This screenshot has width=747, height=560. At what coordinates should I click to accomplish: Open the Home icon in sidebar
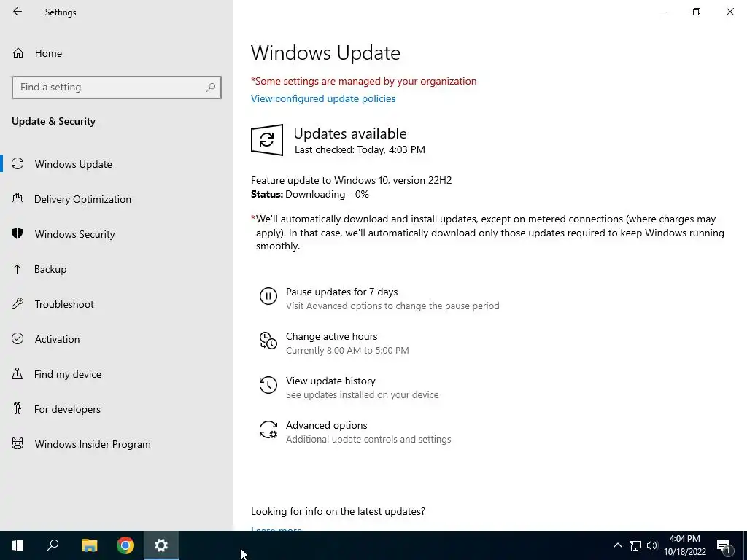coord(18,52)
